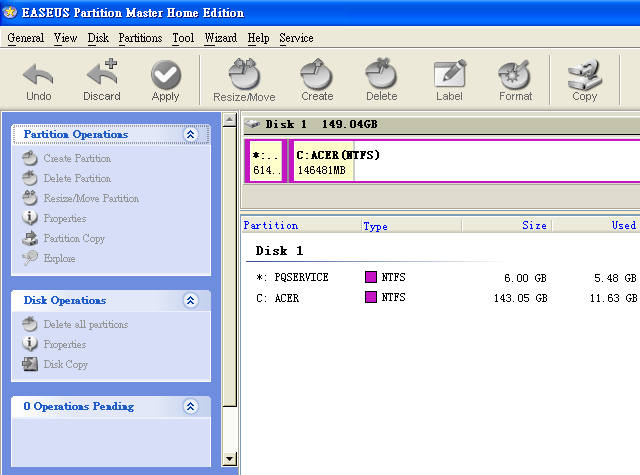Click the Resize/Move Partition sidebar icon
This screenshot has width=640, height=475.
coord(30,198)
